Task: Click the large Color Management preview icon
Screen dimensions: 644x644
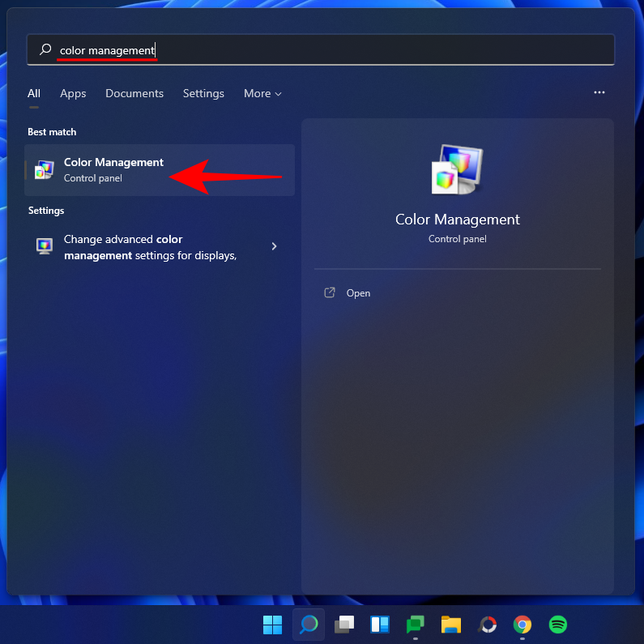Action: 457,169
